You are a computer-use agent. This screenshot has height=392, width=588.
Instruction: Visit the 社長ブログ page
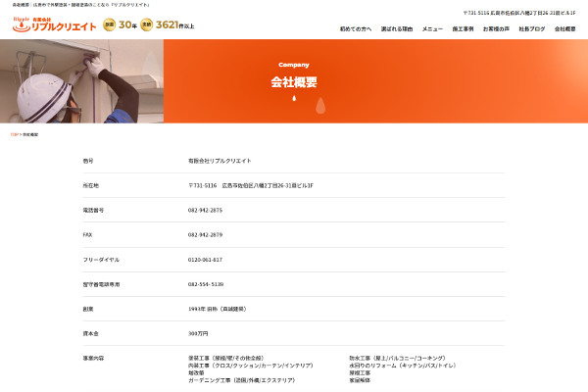(x=532, y=28)
